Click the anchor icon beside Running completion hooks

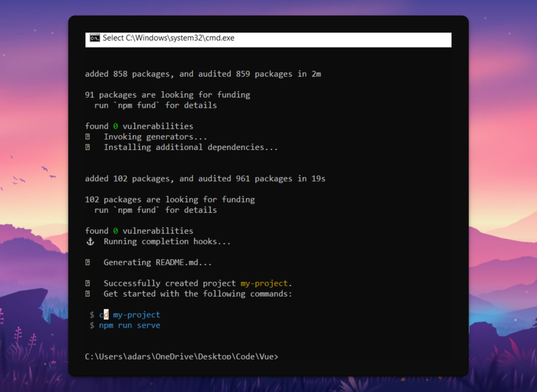pyautogui.click(x=89, y=242)
